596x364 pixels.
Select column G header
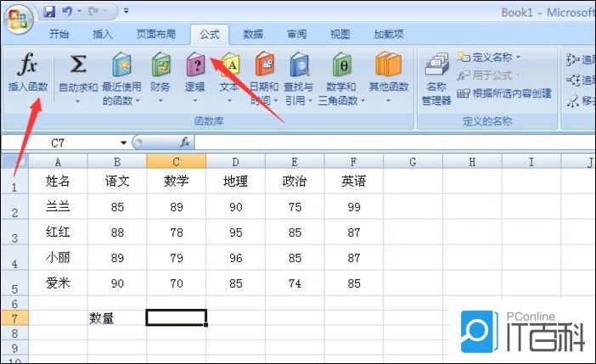[x=413, y=162]
